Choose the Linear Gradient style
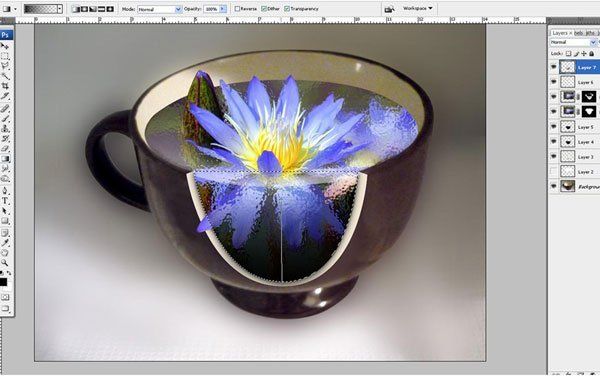600x376 pixels. coord(76,9)
